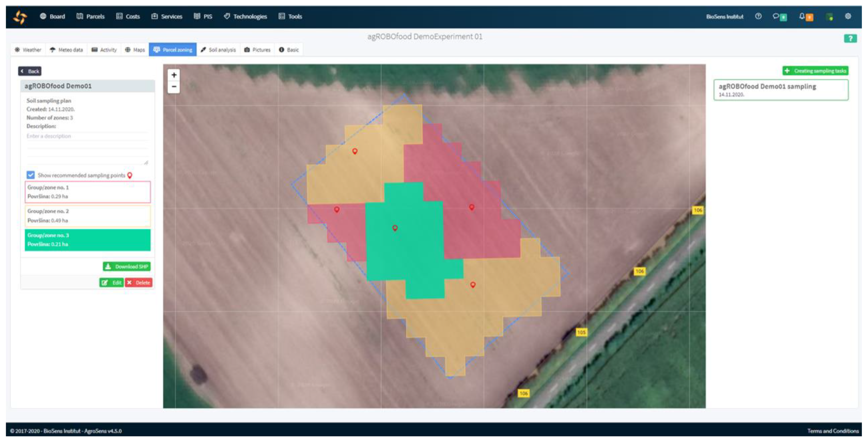Viewport: 868px width, 442px height.
Task: Open the help question mark icon in header
Action: pos(758,16)
